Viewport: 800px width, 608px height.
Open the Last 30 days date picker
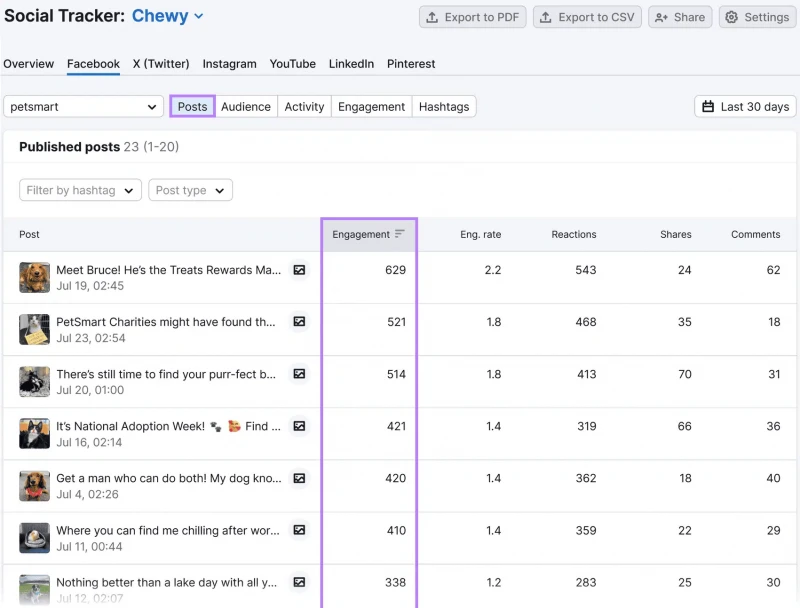pos(745,107)
